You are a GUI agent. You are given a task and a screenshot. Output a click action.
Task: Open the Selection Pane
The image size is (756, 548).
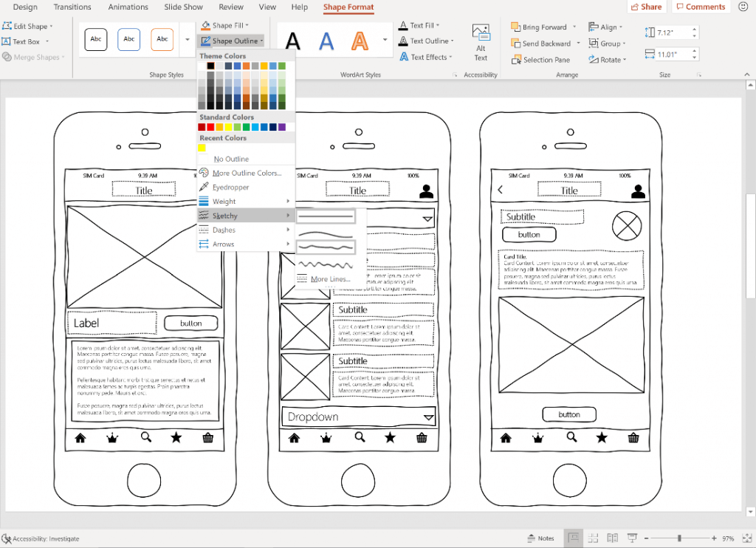pyautogui.click(x=541, y=60)
